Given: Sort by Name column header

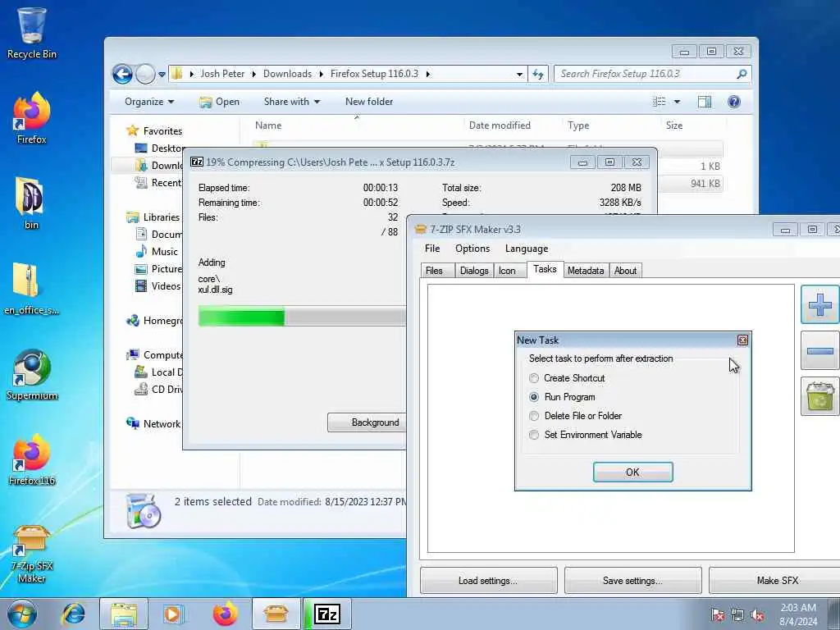Looking at the screenshot, I should (268, 126).
